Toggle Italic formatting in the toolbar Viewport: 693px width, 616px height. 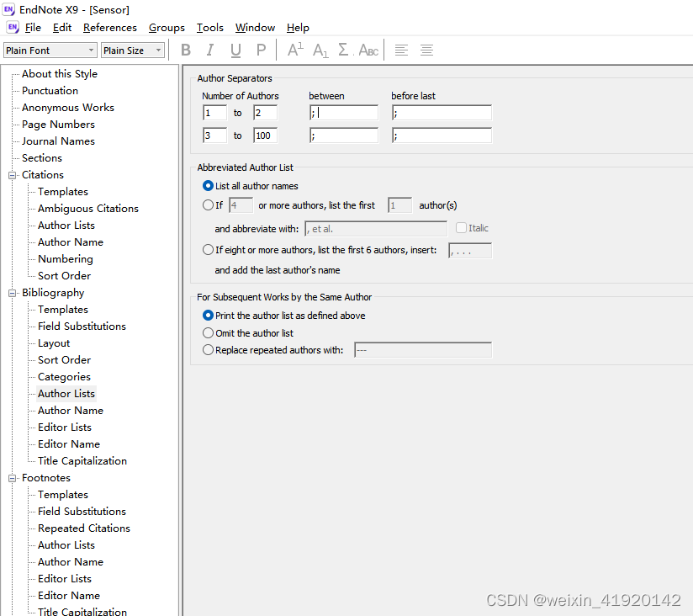click(210, 50)
